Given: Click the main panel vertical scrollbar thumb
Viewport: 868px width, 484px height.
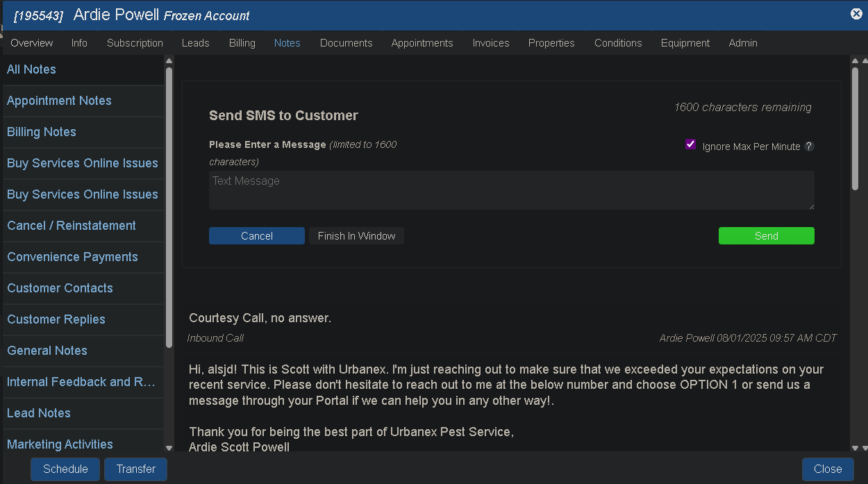Looking at the screenshot, I should pos(855,128).
